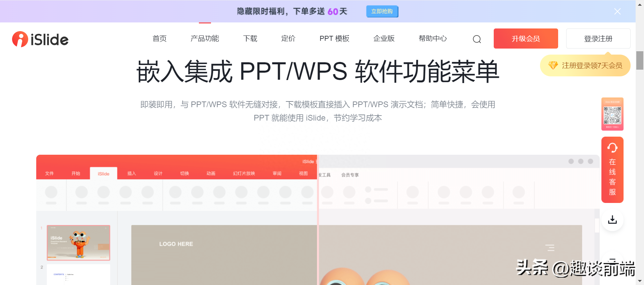Click the download icon button
Image resolution: width=644 pixels, height=285 pixels.
point(612,220)
